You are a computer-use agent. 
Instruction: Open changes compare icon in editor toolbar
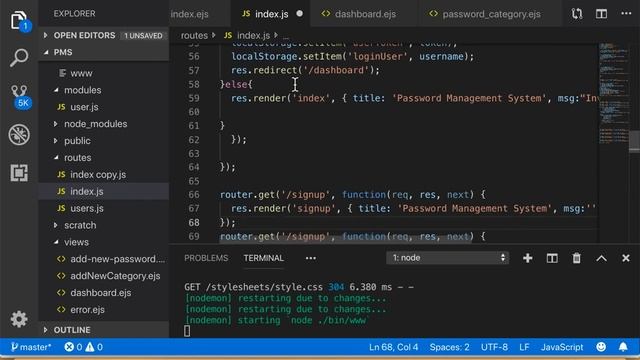click(x=577, y=14)
